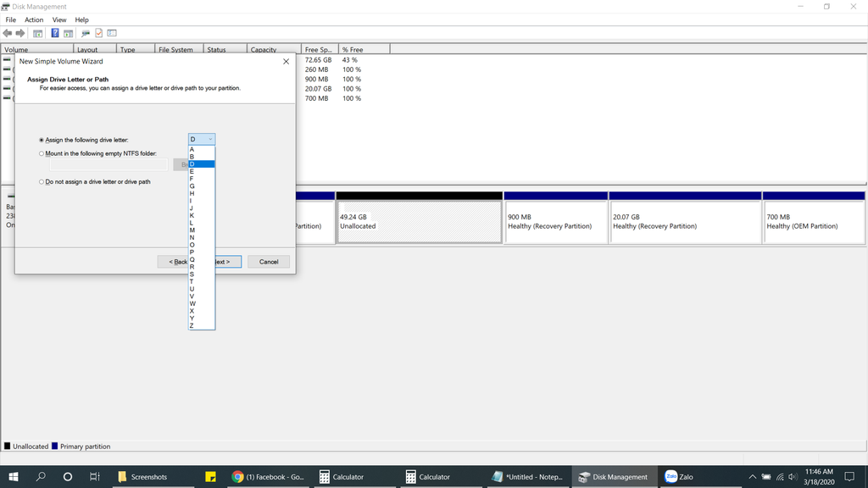Click the Back arrow in the toolbar
Image resolution: width=868 pixels, height=488 pixels.
pyautogui.click(x=7, y=33)
